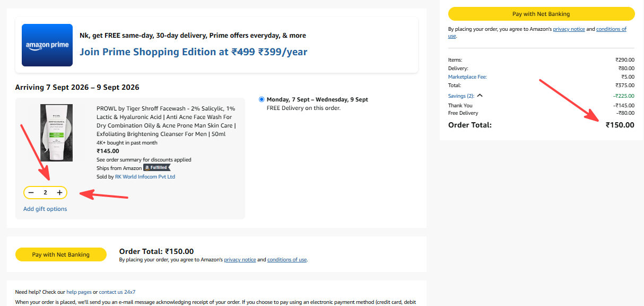Click the quantity value 2 field
This screenshot has width=644, height=306.
coord(45,192)
